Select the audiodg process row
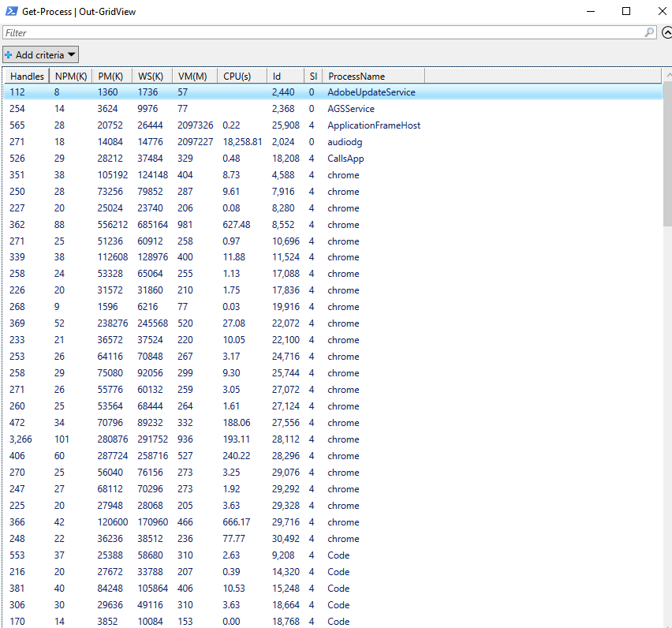 [x=345, y=142]
